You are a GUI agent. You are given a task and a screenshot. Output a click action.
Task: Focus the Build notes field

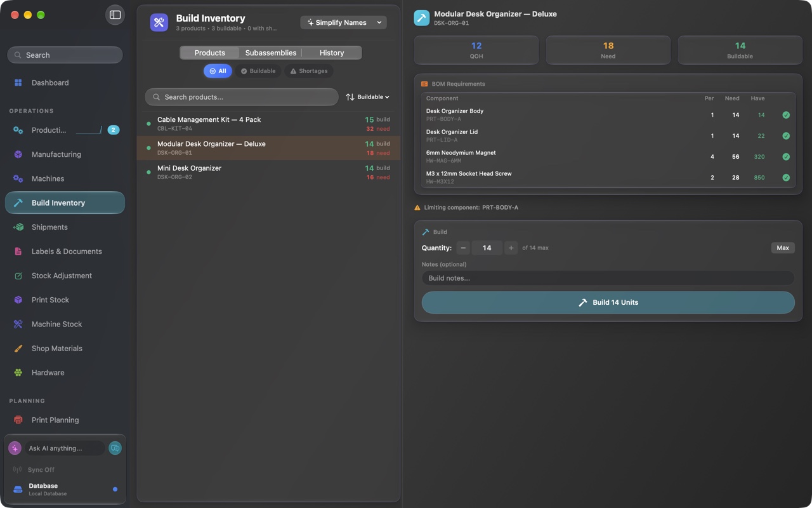click(608, 278)
